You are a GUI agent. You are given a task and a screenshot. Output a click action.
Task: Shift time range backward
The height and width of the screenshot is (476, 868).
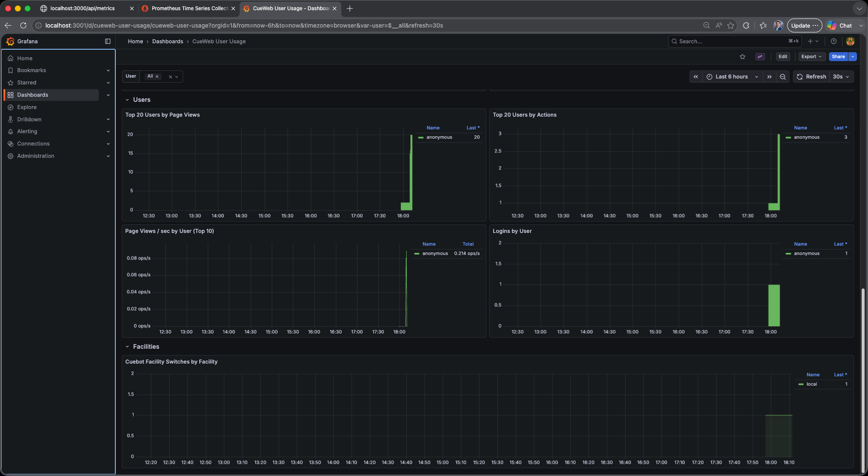(696, 77)
